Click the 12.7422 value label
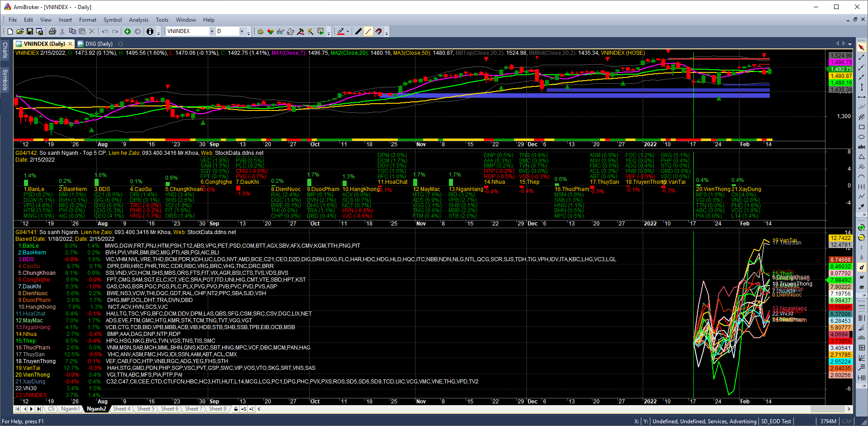Viewport: 868px width, 426px height. (841, 238)
